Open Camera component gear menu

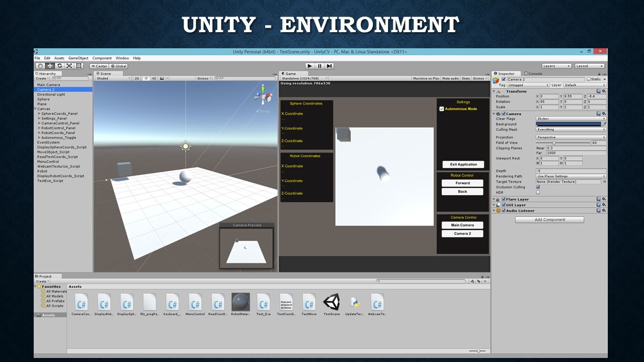604,114
